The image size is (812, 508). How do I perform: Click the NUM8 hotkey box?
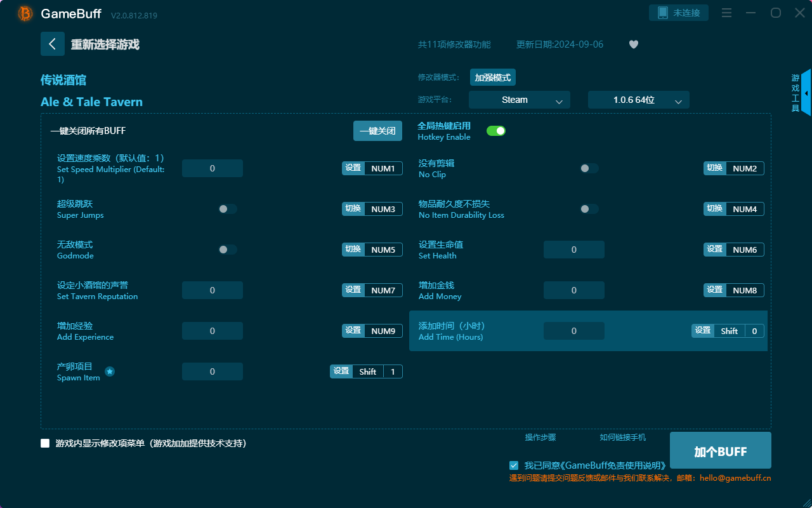[745, 290]
